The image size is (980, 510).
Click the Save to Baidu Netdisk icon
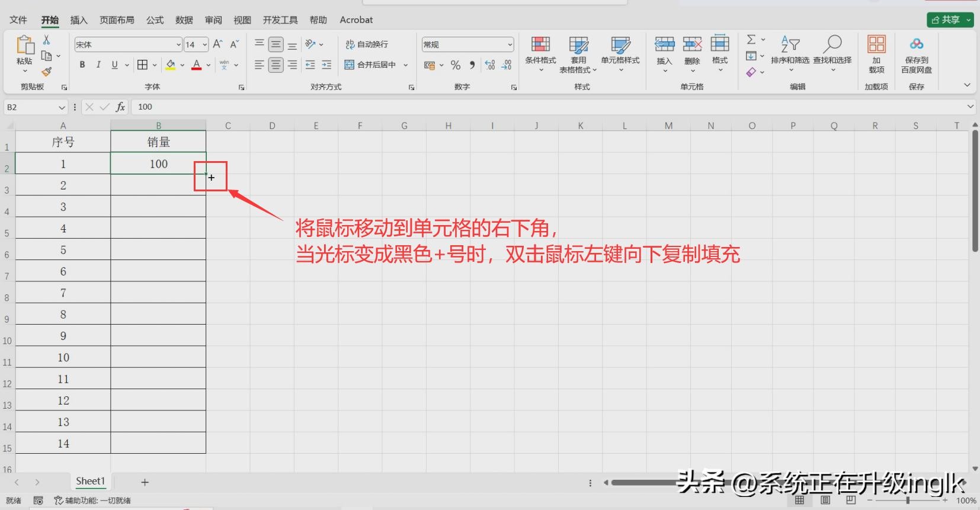(x=916, y=44)
